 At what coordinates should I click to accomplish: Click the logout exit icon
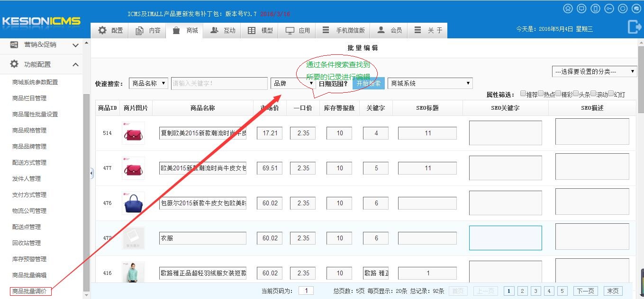(634, 27)
